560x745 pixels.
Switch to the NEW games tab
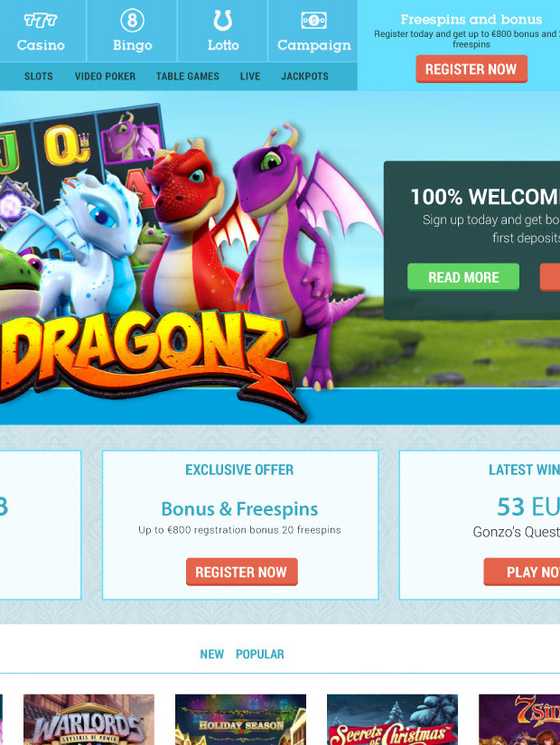click(211, 655)
